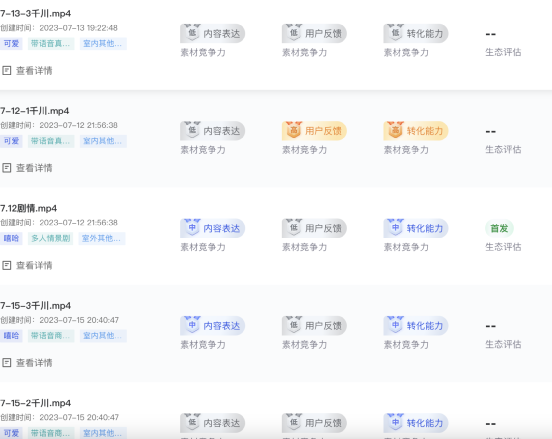
Task: Click 室内其他... tag under 7-12-1千川.mp4
Action: pos(103,141)
